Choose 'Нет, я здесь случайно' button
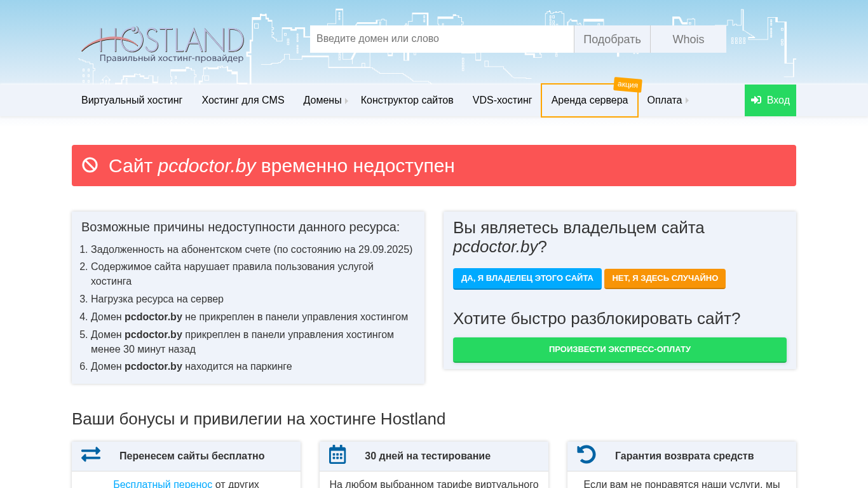 tap(665, 278)
